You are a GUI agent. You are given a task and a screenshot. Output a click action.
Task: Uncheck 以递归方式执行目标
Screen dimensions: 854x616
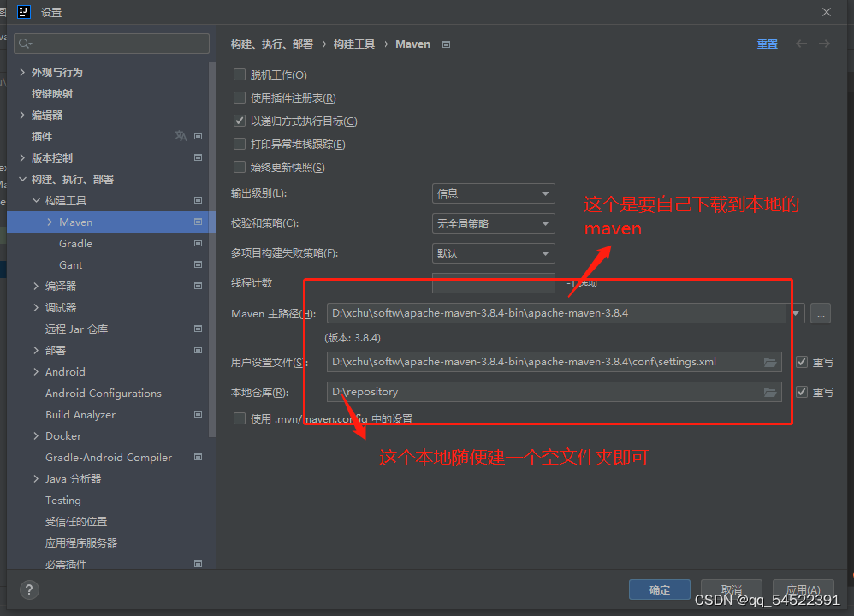239,121
